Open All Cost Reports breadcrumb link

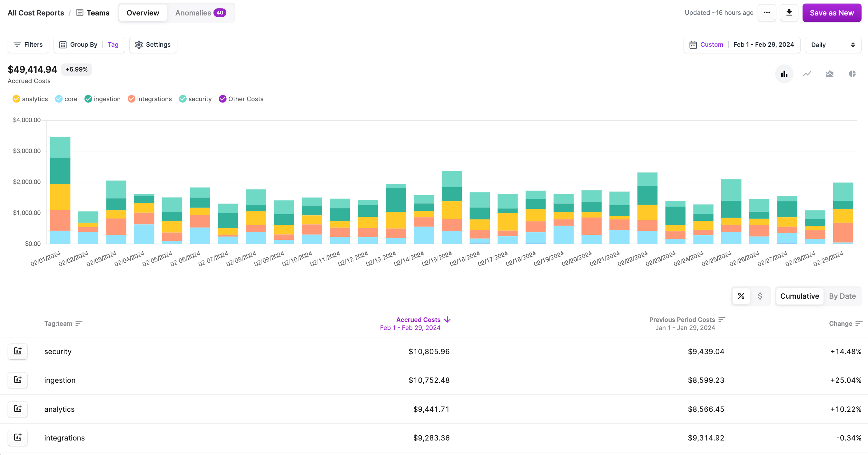pyautogui.click(x=36, y=13)
